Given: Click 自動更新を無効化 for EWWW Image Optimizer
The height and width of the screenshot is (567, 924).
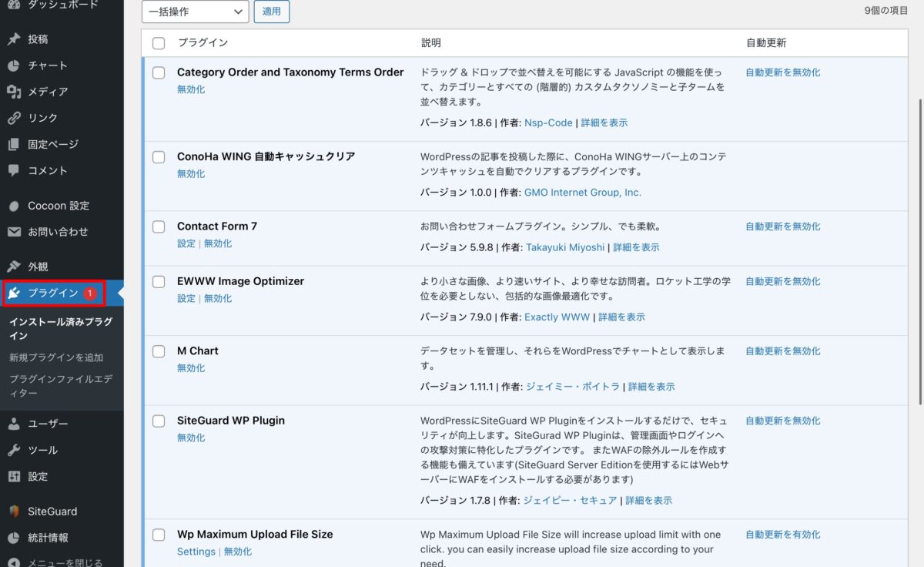Looking at the screenshot, I should pos(783,281).
